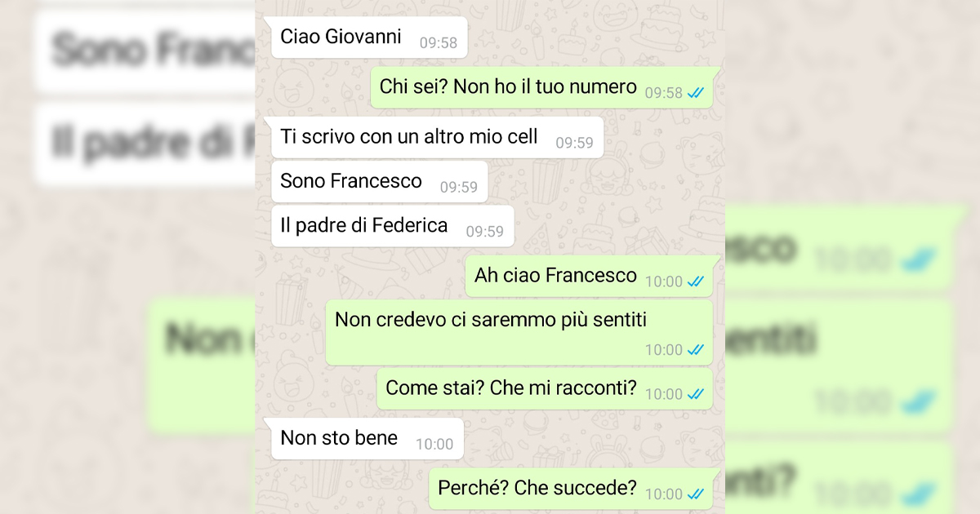Image resolution: width=980 pixels, height=514 pixels.
Task: Click the 09:59 time on 'Ti scrivo' message
Action: [x=575, y=143]
